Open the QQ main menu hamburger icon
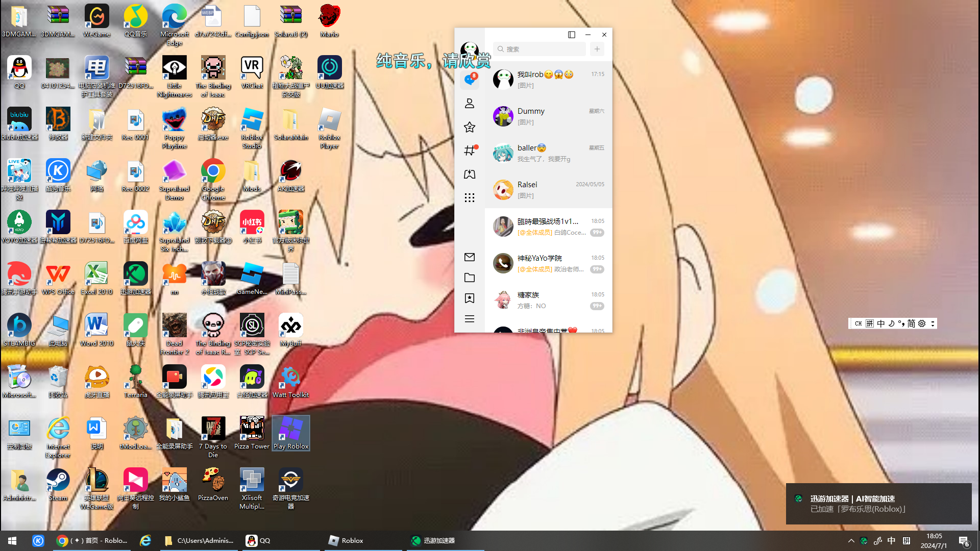The width and height of the screenshot is (980, 551). pyautogui.click(x=470, y=319)
